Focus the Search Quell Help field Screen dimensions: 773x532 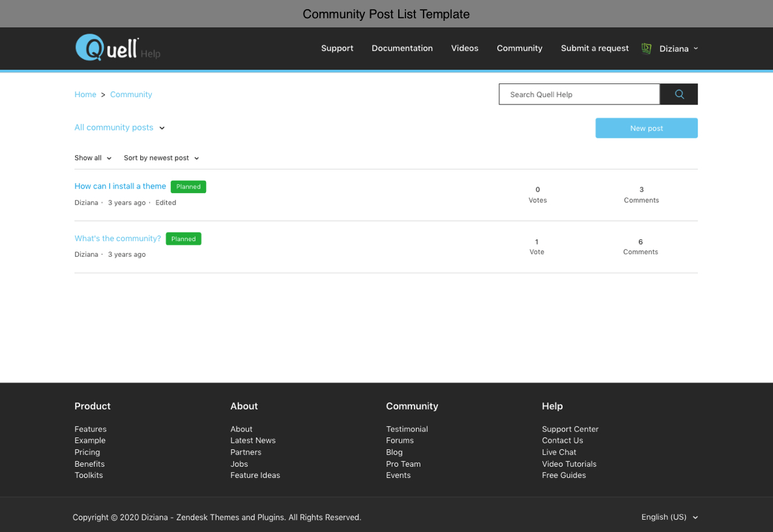(579, 95)
